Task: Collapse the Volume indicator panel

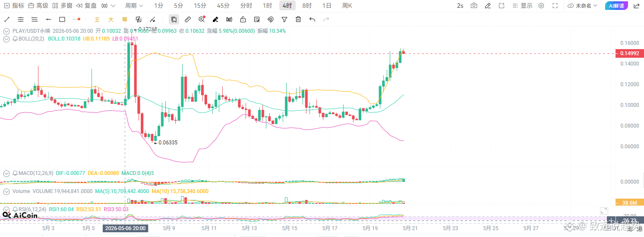Action: coord(6,191)
